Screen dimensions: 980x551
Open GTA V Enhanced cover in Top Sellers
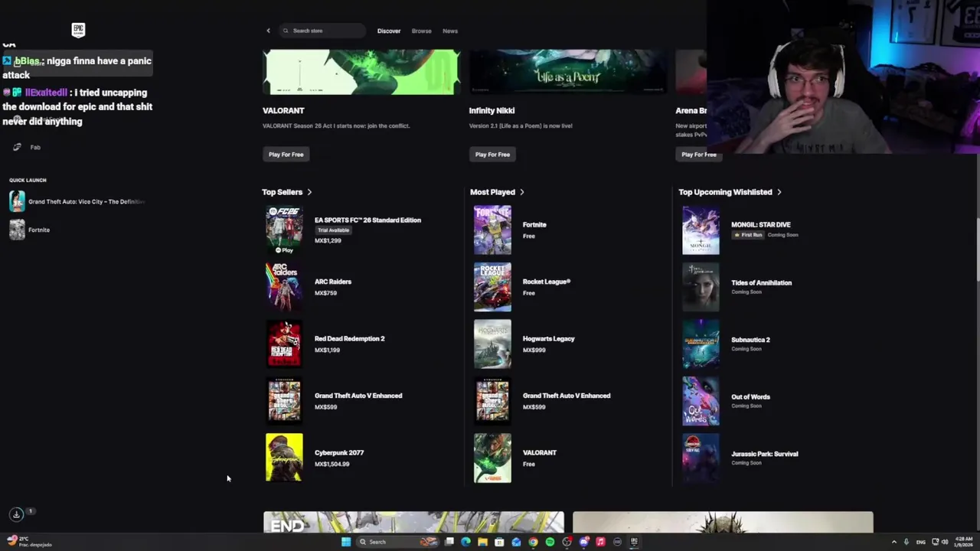284,401
